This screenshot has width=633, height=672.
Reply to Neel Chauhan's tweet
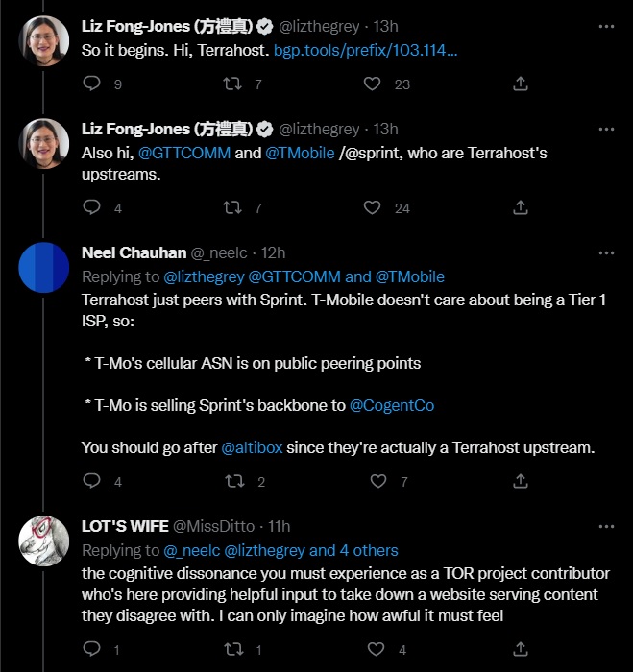click(92, 481)
